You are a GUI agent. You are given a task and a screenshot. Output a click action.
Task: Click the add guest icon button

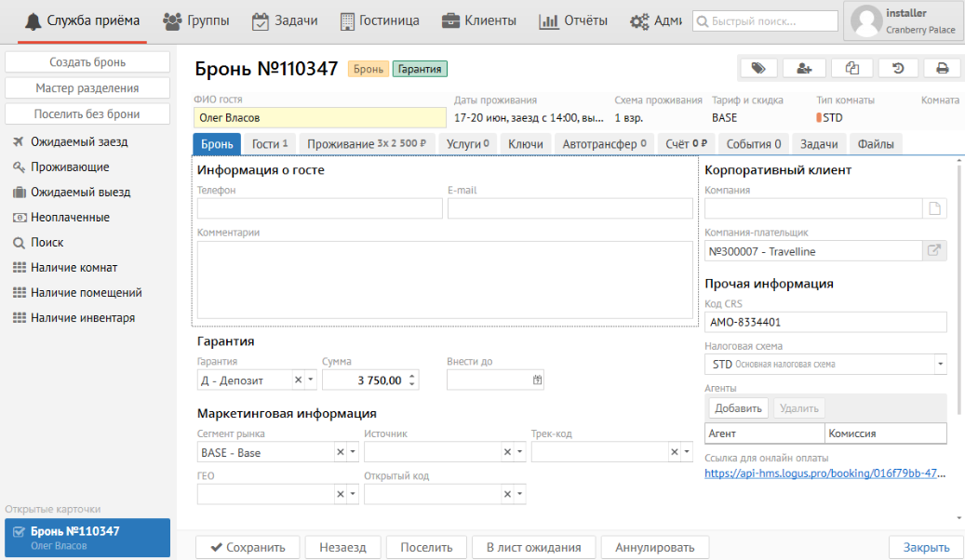tap(804, 68)
